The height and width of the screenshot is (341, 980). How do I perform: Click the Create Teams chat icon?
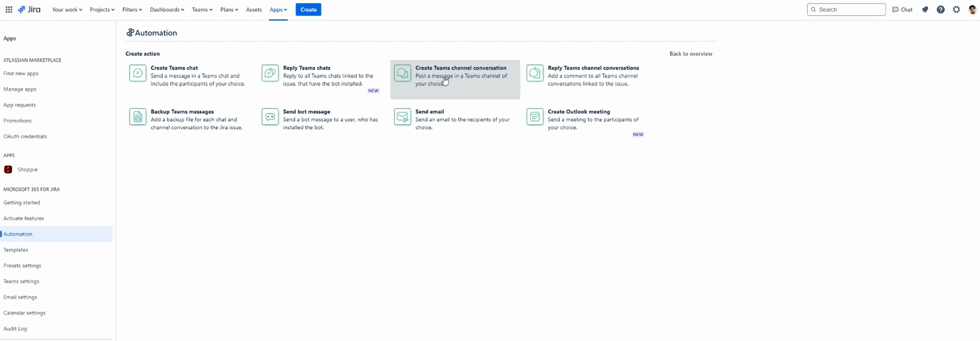pos(138,73)
